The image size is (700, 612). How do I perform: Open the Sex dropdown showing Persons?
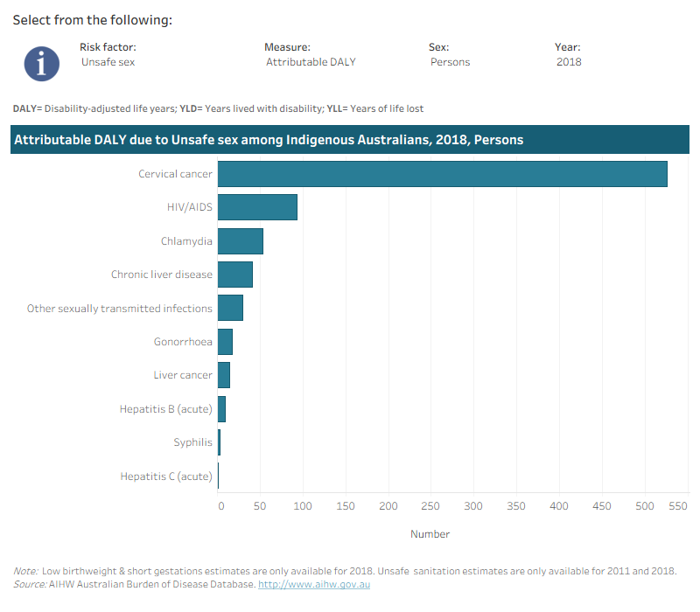[450, 62]
